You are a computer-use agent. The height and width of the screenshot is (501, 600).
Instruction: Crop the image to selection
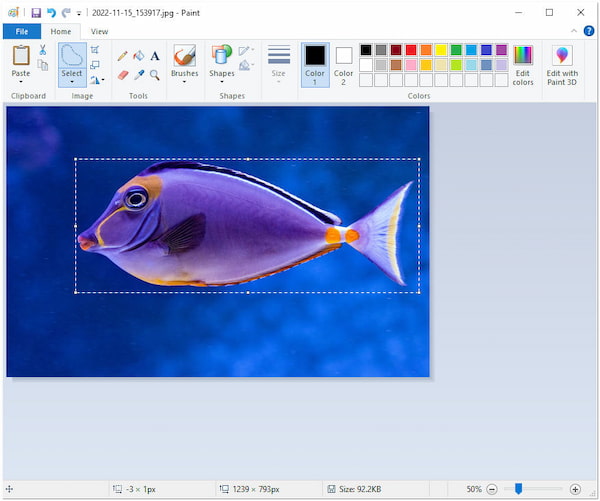95,50
